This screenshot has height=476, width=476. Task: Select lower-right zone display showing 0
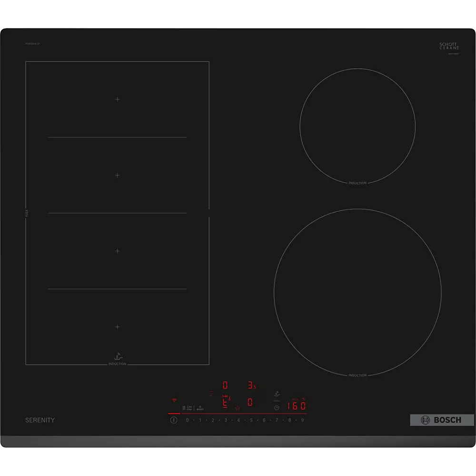[x=250, y=402]
